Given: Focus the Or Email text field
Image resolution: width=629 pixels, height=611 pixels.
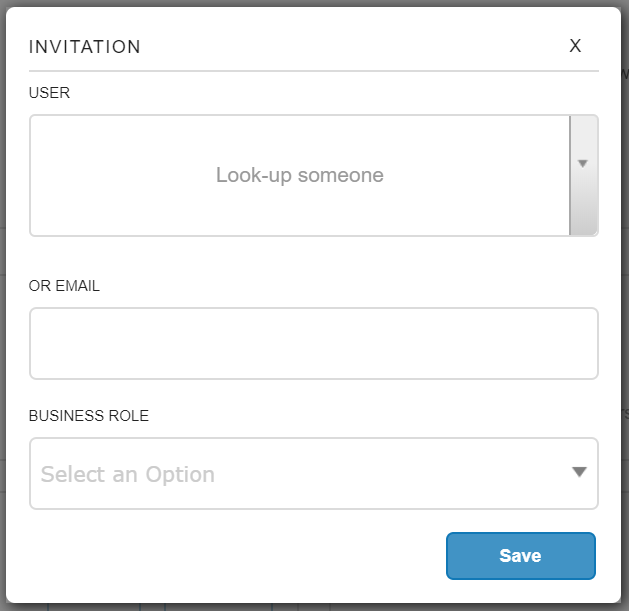Looking at the screenshot, I should 313,343.
